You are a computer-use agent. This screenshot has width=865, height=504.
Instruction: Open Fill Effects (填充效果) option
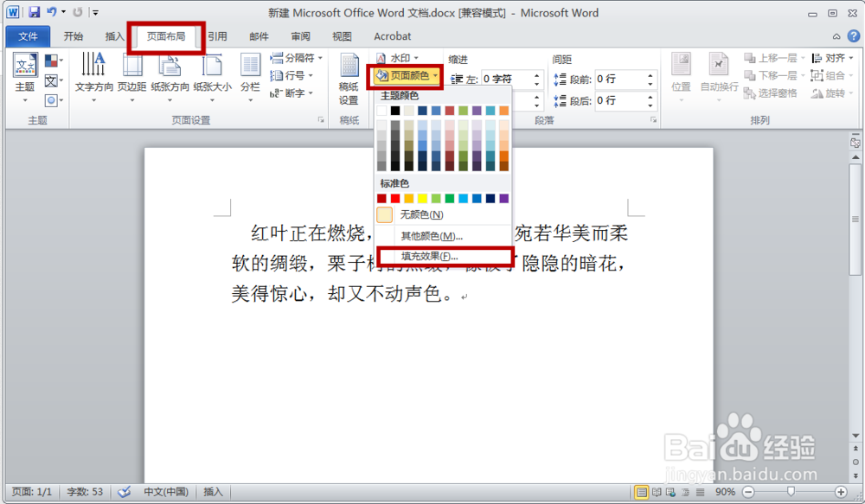pyautogui.click(x=443, y=257)
